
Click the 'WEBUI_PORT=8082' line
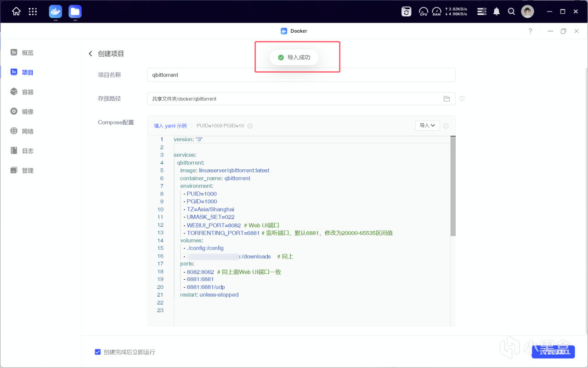coord(232,225)
